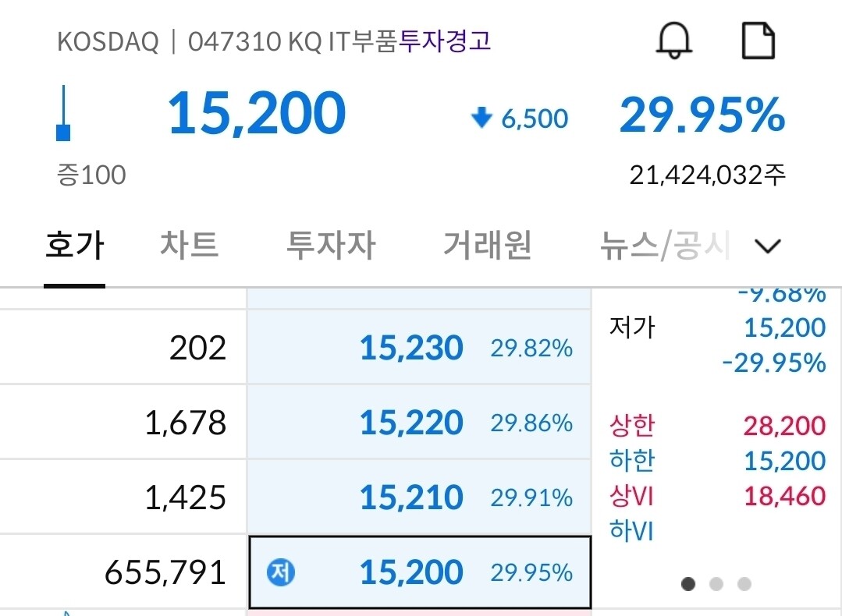The height and width of the screenshot is (616, 842).
Task: Switch to the second pagination dot
Action: click(x=716, y=582)
